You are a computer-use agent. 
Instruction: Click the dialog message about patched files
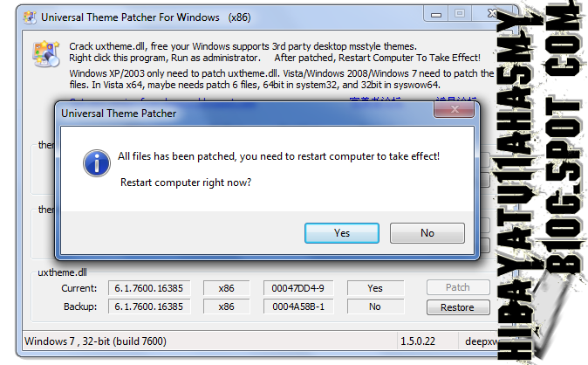click(x=278, y=155)
